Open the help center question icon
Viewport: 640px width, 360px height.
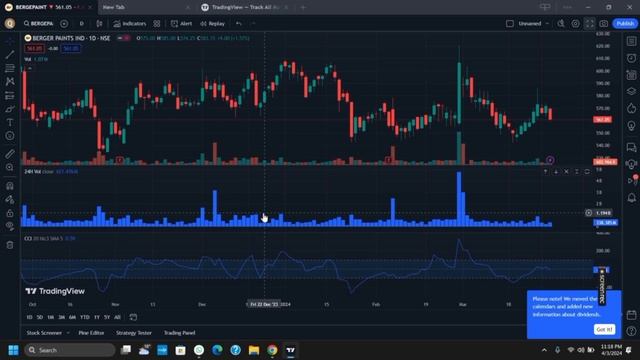(631, 331)
